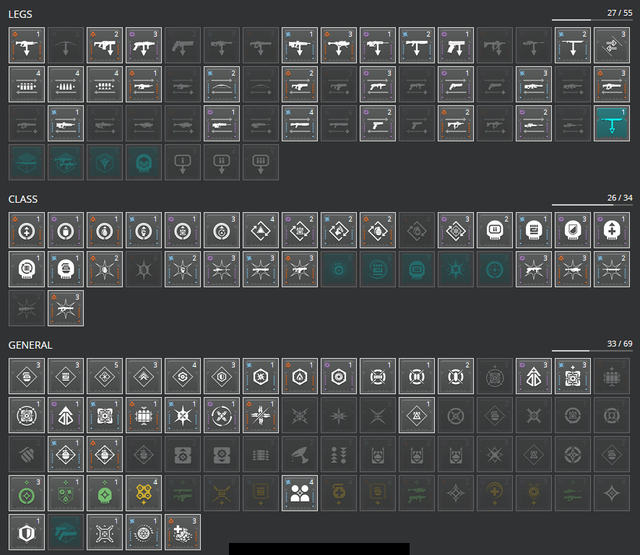640x555 pixels.
Task: Click the LEGS section heading
Action: (20, 14)
